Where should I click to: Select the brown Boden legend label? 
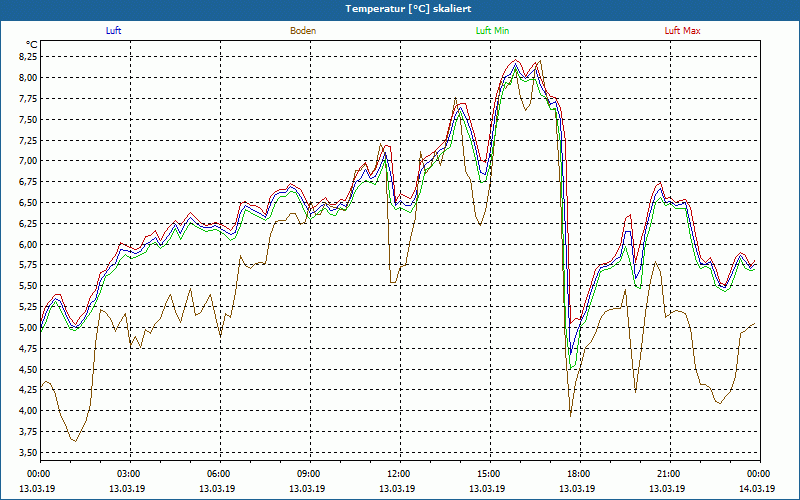tap(303, 31)
